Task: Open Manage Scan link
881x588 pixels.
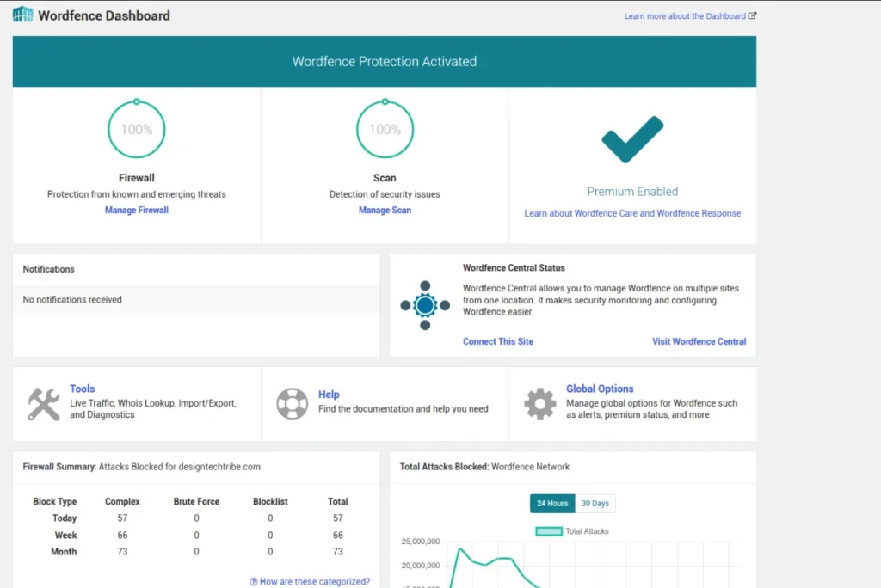Action: click(385, 210)
